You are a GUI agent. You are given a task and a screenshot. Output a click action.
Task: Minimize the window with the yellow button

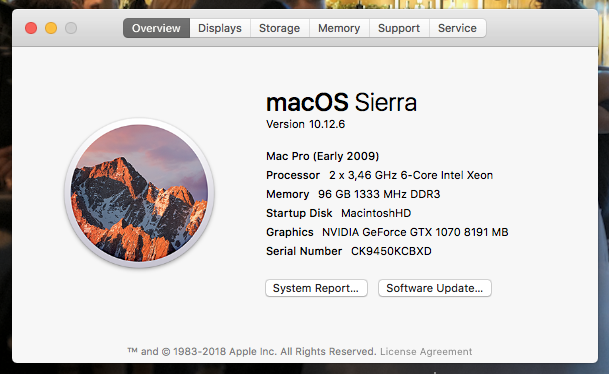51,28
